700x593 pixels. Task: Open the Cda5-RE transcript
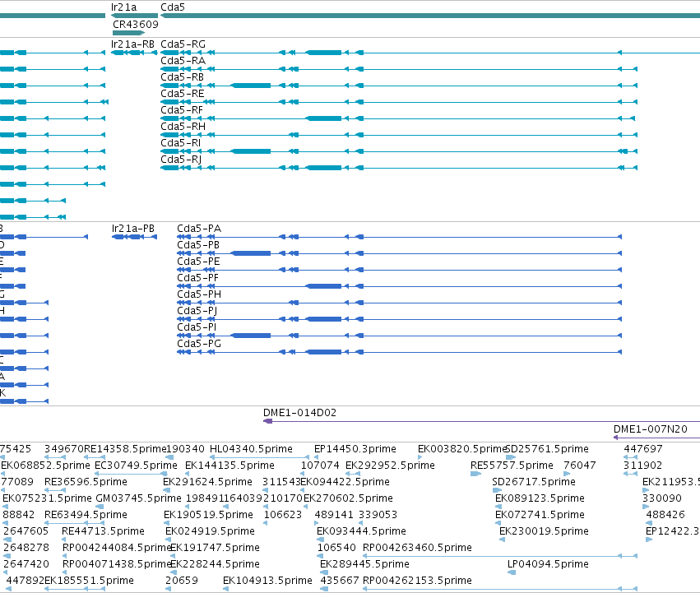[x=399, y=102]
